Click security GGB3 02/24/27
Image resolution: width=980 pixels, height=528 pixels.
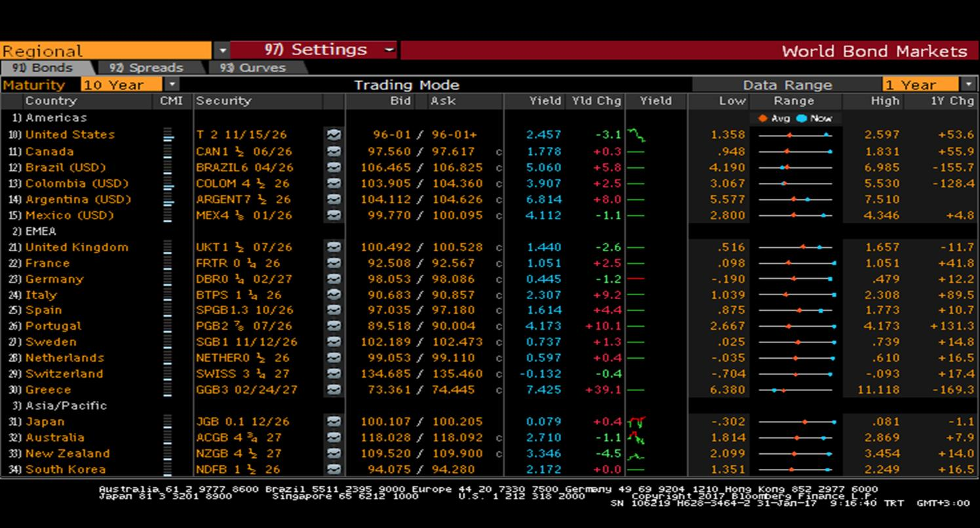click(246, 390)
